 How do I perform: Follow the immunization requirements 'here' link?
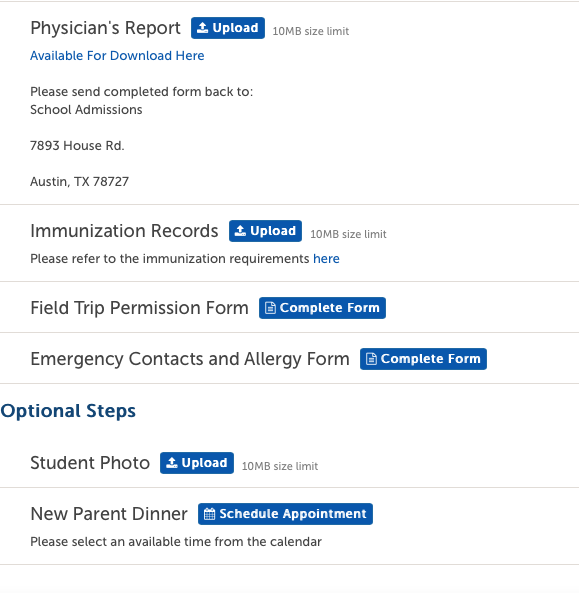coord(326,259)
